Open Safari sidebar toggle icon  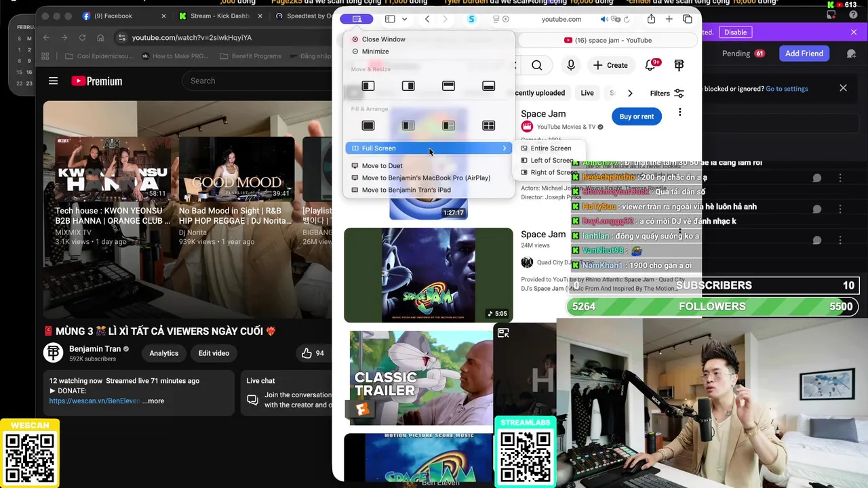click(390, 19)
